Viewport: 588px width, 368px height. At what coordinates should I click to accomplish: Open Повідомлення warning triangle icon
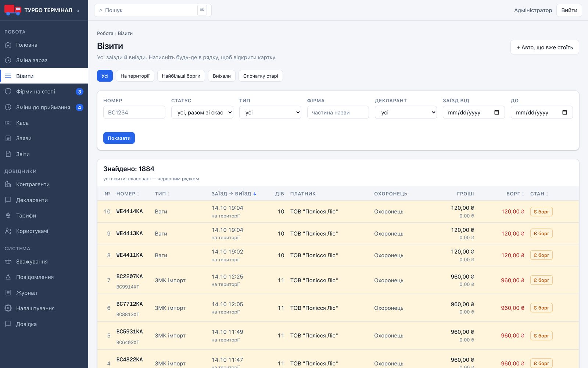click(x=8, y=277)
